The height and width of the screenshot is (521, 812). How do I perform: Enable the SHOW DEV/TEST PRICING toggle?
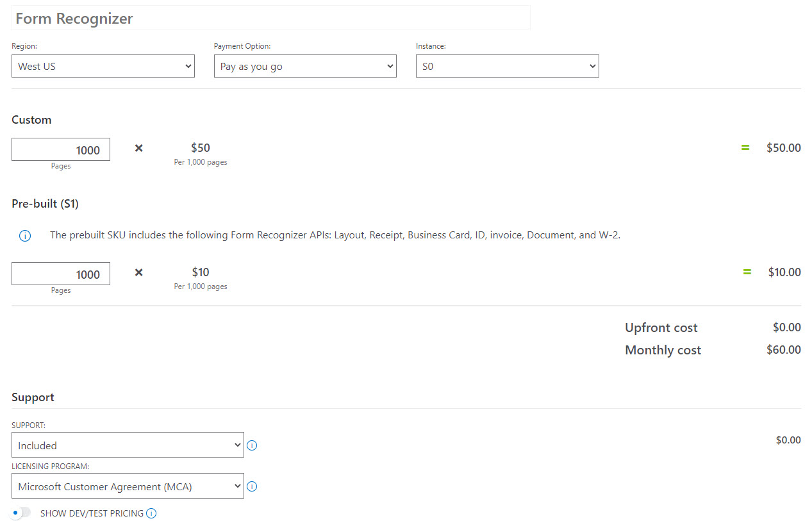(x=20, y=513)
